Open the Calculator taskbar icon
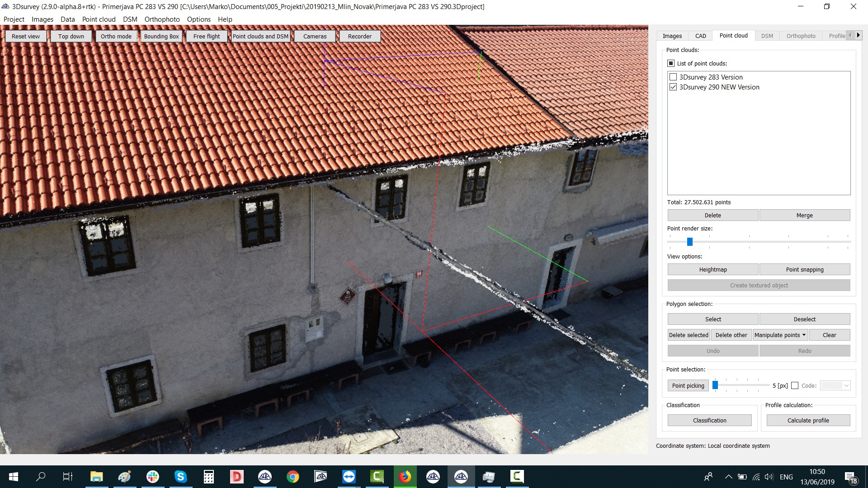The width and height of the screenshot is (868, 488). (208, 477)
